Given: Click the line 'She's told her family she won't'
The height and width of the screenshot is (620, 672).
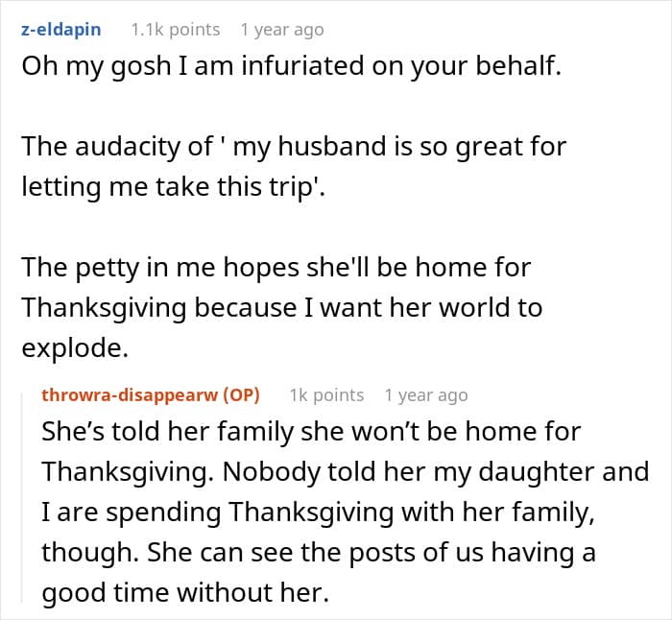Looking at the screenshot, I should click(311, 431).
